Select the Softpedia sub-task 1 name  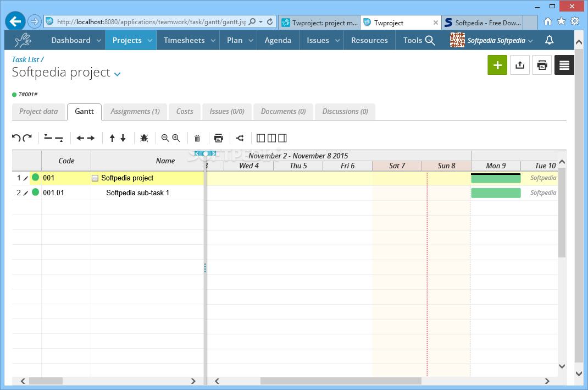pyautogui.click(x=137, y=193)
